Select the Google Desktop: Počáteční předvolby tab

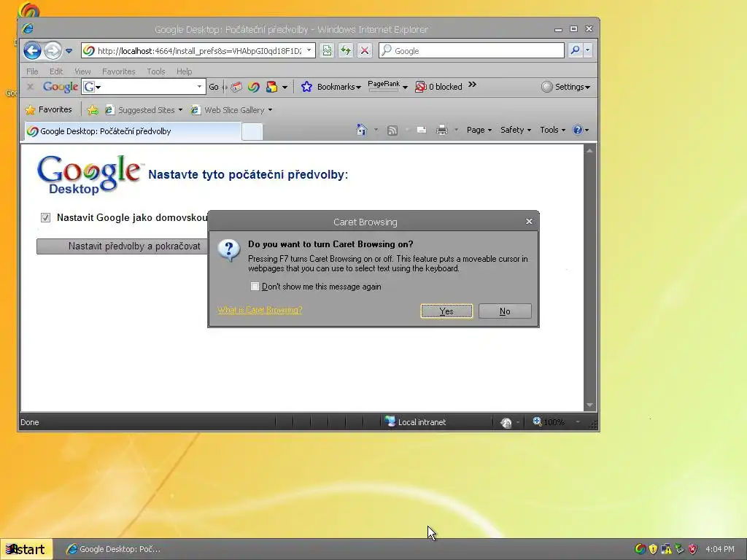[x=133, y=131]
